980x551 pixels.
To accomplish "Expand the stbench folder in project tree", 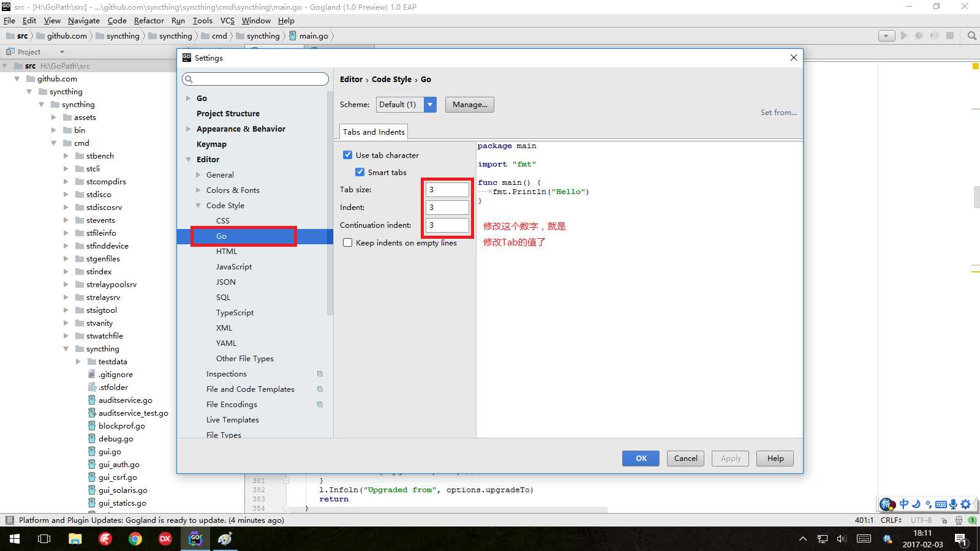I will pos(66,156).
